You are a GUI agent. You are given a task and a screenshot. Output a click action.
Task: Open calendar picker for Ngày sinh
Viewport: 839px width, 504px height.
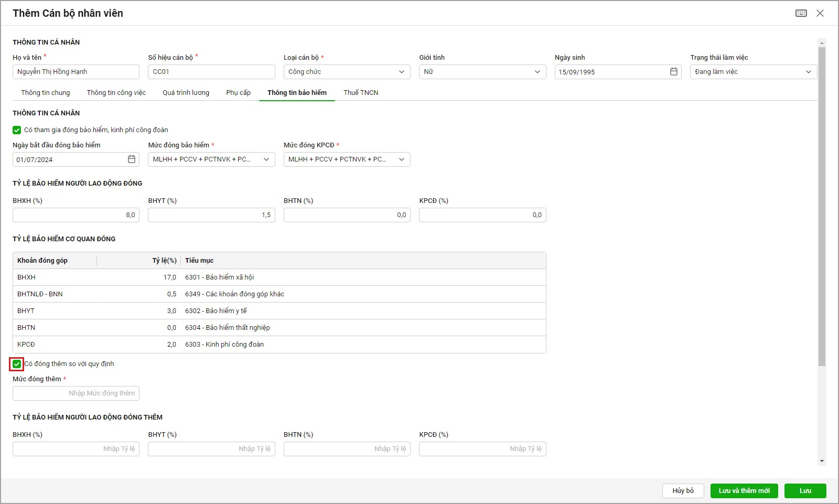674,72
